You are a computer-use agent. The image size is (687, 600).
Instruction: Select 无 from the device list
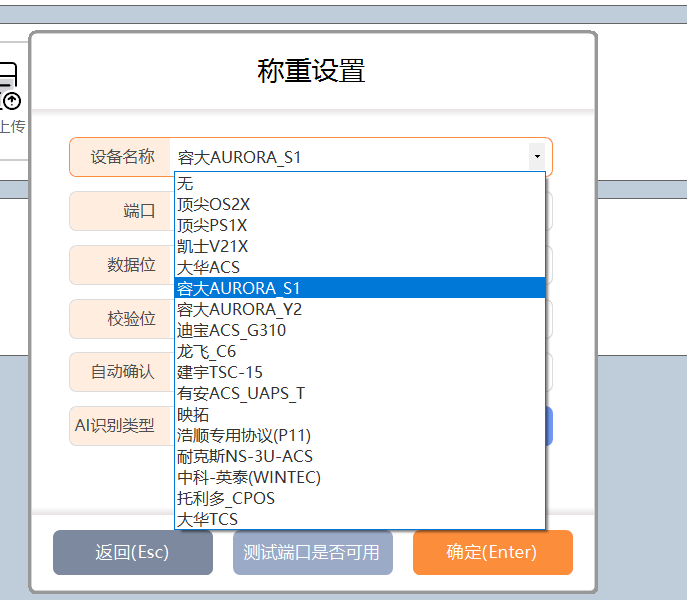360,183
